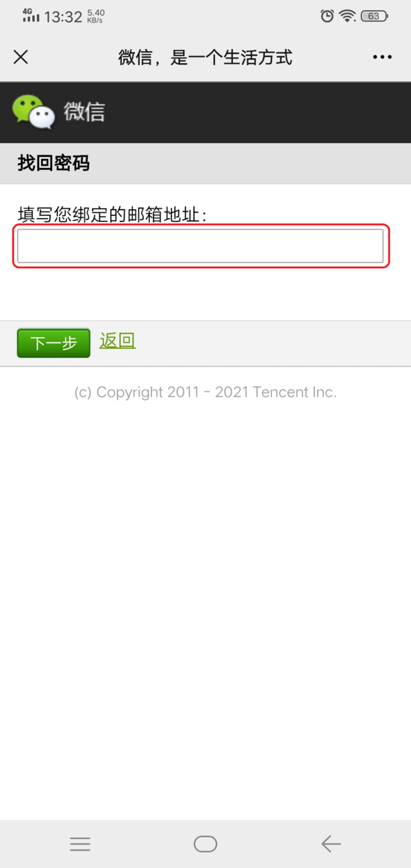Click the green 下一步 button
Image resolution: width=411 pixels, height=868 pixels.
(x=53, y=343)
